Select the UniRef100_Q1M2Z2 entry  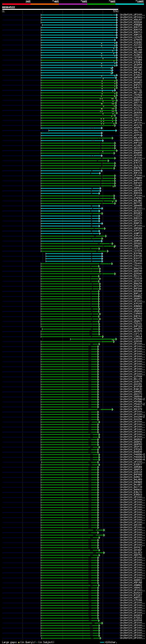click(x=131, y=211)
